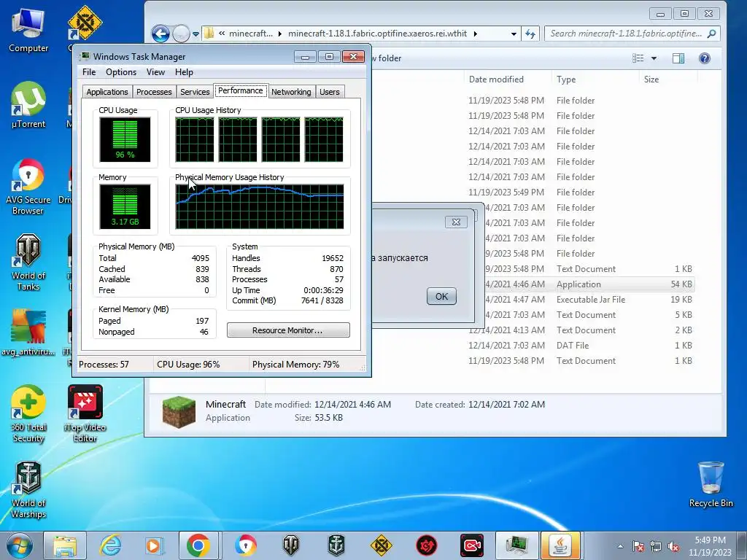
Task: Click the red gear icon in taskbar
Action: pos(426,545)
